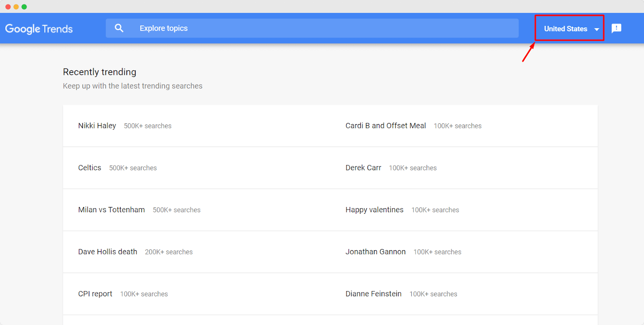Select '500K+ searches' next to Celtics
The height and width of the screenshot is (325, 644).
[x=133, y=168]
